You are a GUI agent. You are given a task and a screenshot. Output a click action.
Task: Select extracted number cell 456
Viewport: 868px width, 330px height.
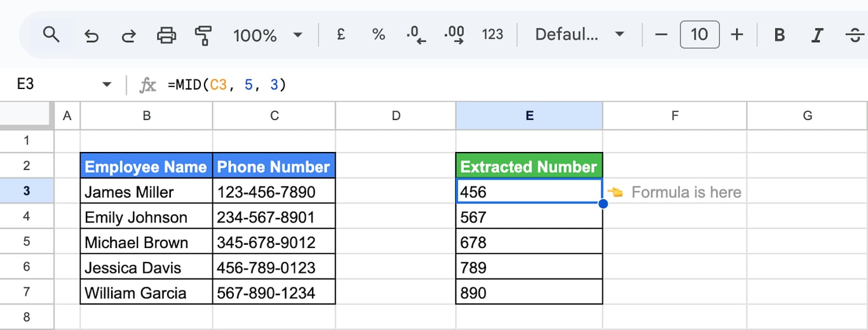click(x=529, y=191)
